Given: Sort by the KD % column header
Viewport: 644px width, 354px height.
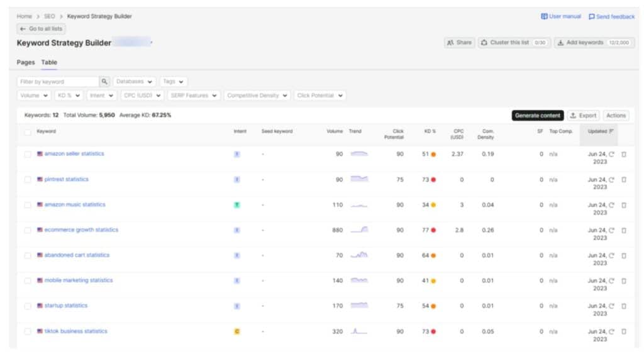Looking at the screenshot, I should (430, 131).
